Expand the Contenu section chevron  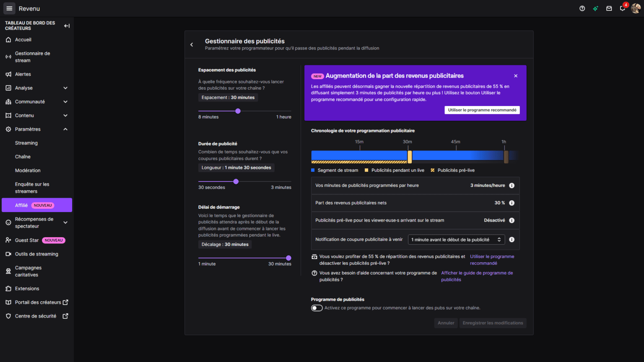[x=65, y=116]
